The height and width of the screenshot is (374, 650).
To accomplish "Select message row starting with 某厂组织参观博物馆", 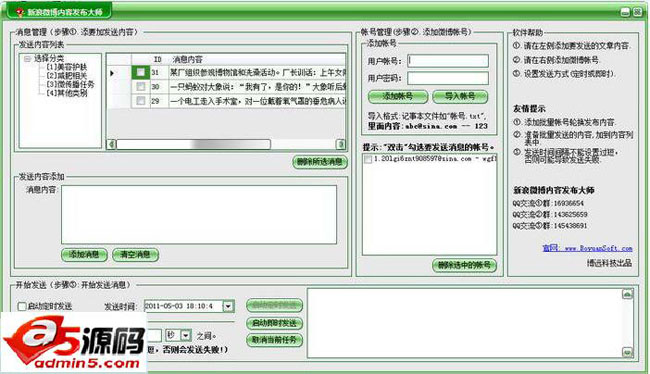I will pos(257,73).
